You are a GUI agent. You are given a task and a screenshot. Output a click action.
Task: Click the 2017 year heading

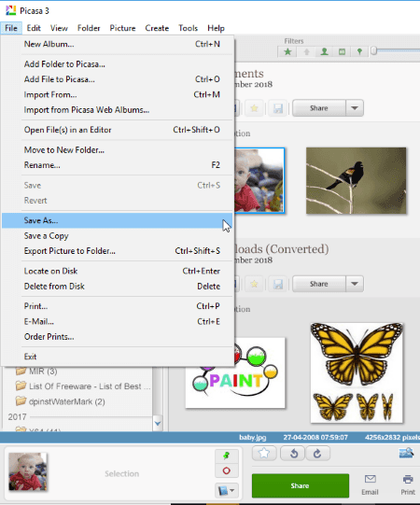coord(17,417)
